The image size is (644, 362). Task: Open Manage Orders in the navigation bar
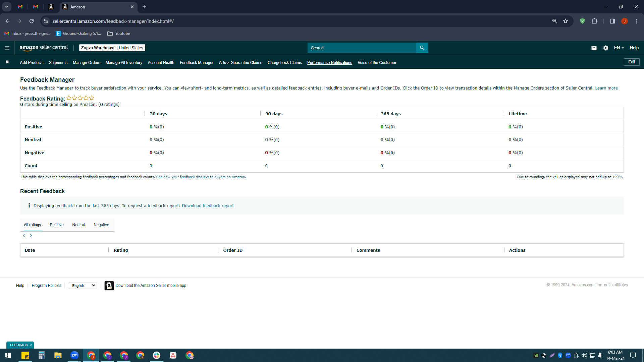87,63
